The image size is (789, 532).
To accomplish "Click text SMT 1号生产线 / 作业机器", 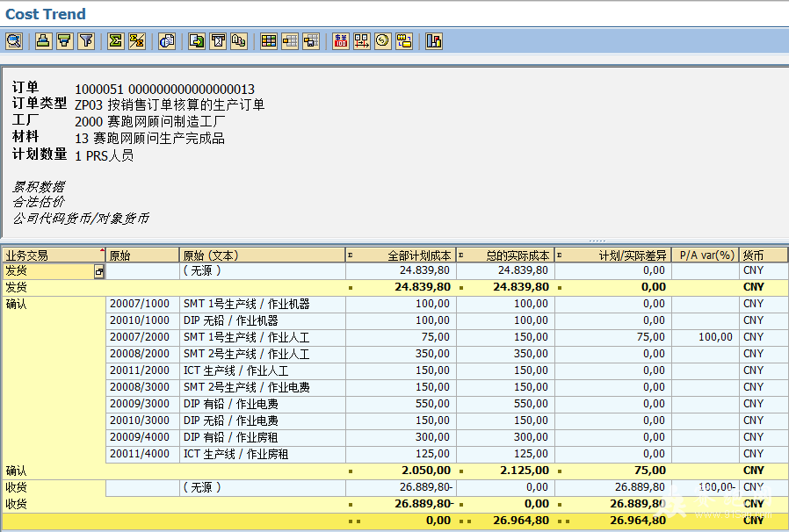I will (x=247, y=304).
